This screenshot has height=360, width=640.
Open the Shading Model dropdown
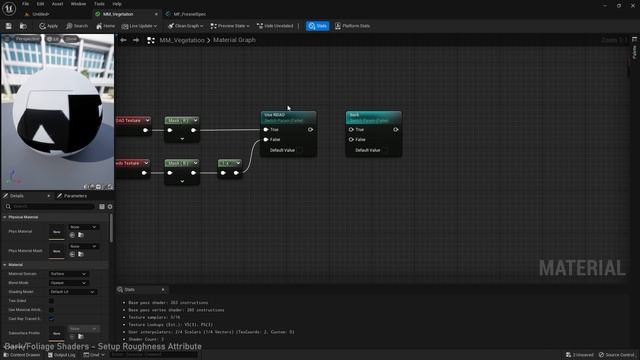(x=73, y=292)
